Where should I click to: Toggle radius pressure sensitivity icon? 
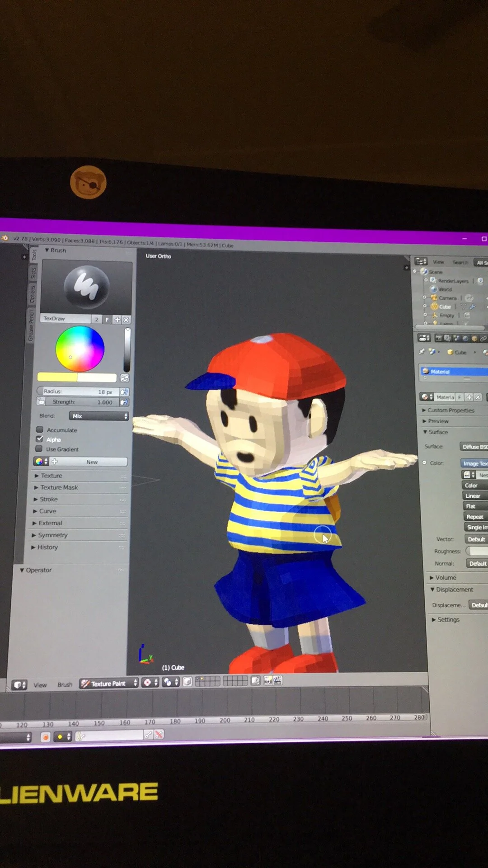tap(124, 392)
